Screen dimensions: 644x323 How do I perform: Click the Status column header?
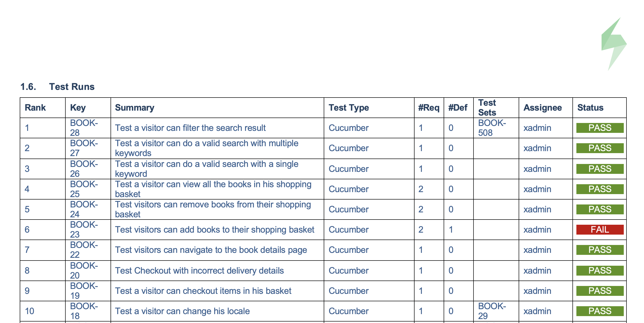point(590,108)
